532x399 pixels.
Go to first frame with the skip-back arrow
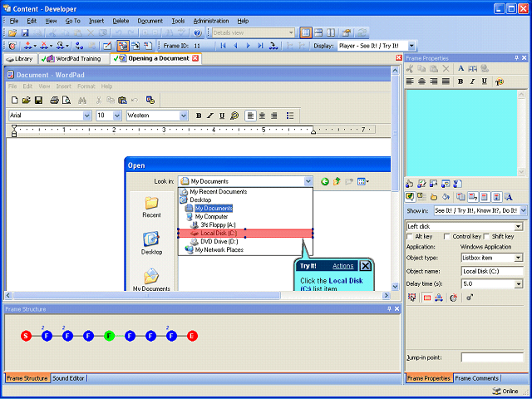(223, 46)
